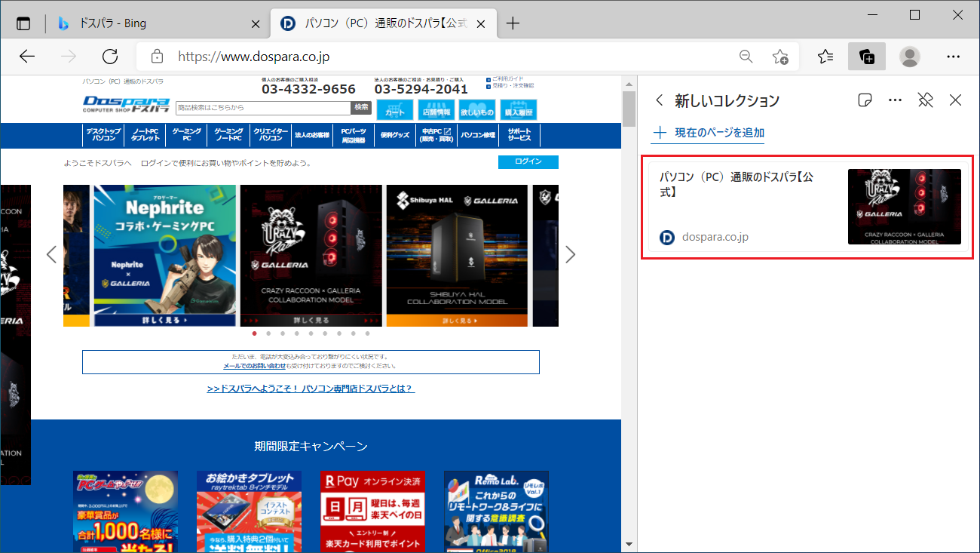
Task: Open the Remo Lab リモートワーク banner
Action: pos(496,512)
